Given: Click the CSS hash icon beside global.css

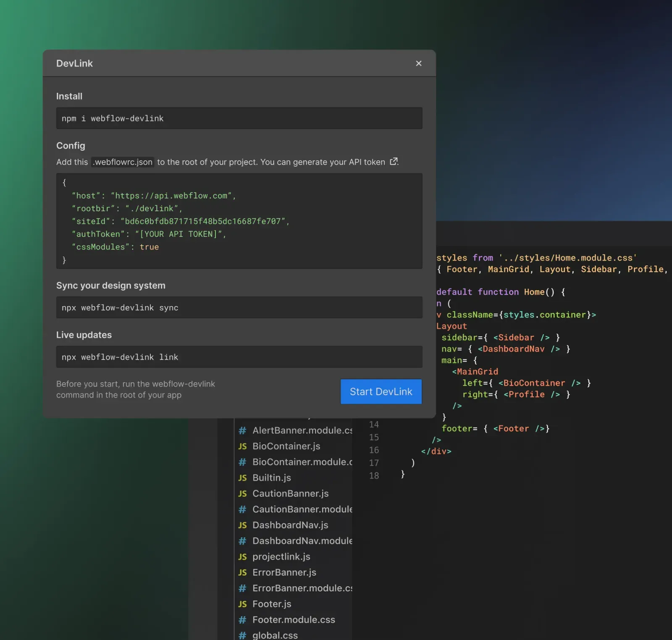Looking at the screenshot, I should (x=242, y=635).
